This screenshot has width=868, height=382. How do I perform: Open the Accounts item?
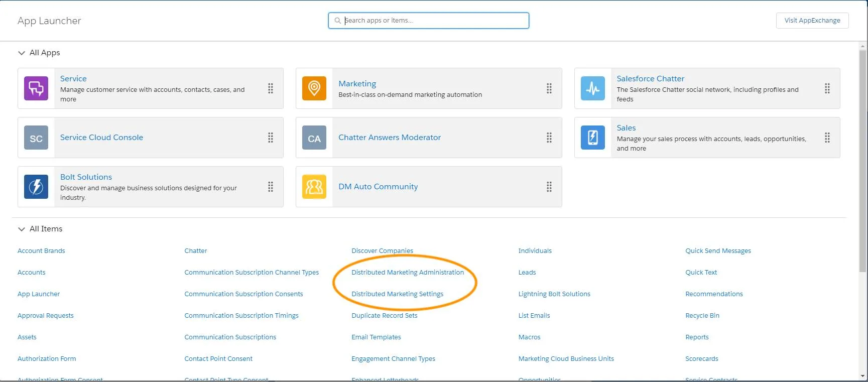(x=31, y=273)
